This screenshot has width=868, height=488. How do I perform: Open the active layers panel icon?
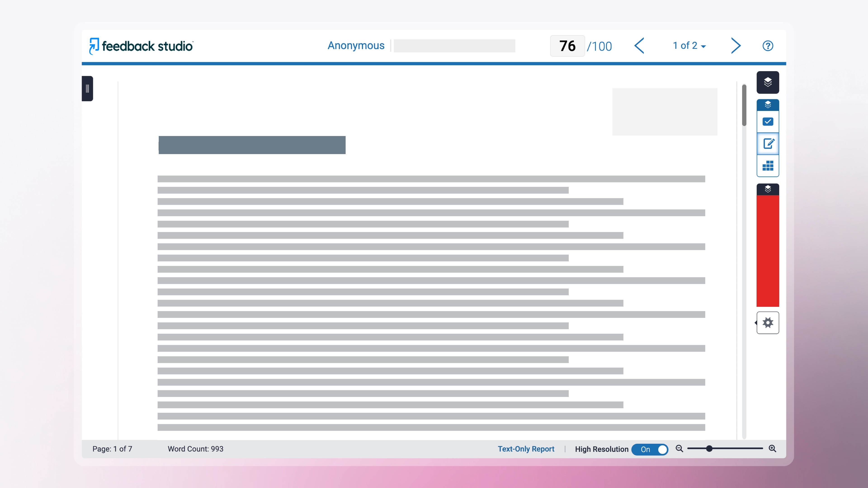[x=768, y=82]
